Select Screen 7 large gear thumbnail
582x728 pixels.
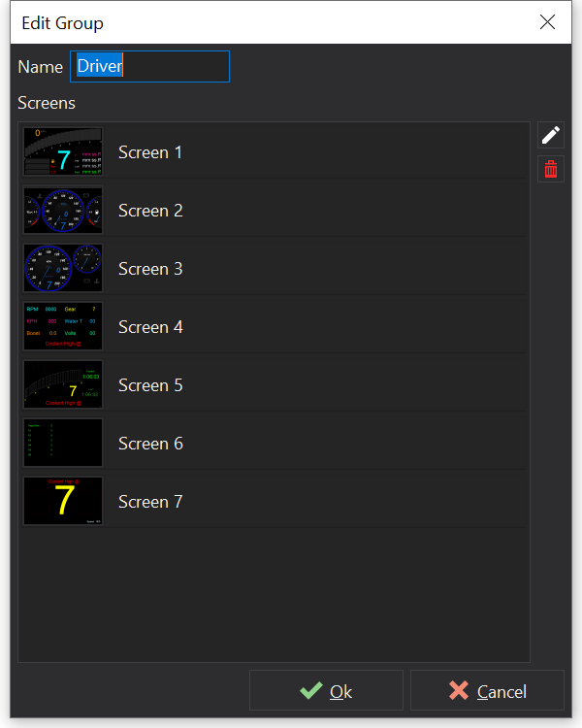coord(63,502)
